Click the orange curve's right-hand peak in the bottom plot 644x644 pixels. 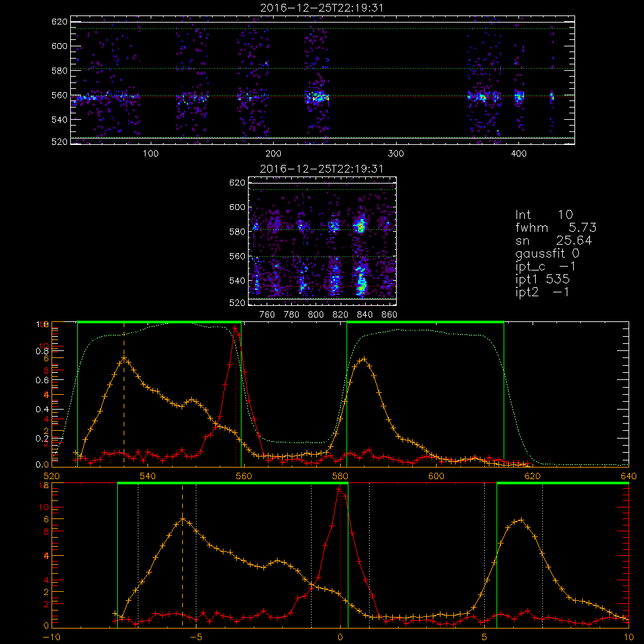click(x=521, y=520)
